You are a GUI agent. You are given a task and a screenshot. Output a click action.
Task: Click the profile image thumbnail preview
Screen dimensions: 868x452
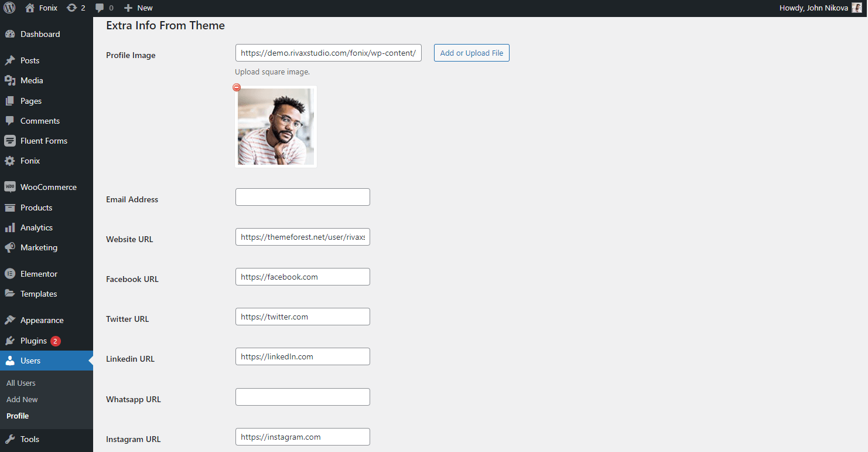click(276, 127)
